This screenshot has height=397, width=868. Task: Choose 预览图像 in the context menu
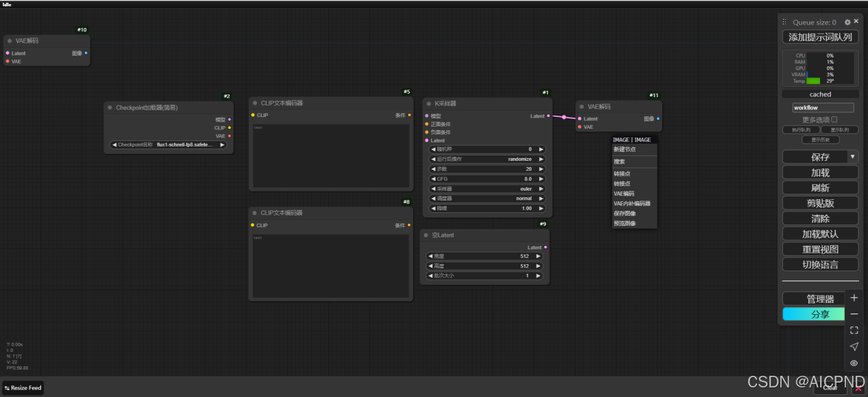[x=634, y=223]
